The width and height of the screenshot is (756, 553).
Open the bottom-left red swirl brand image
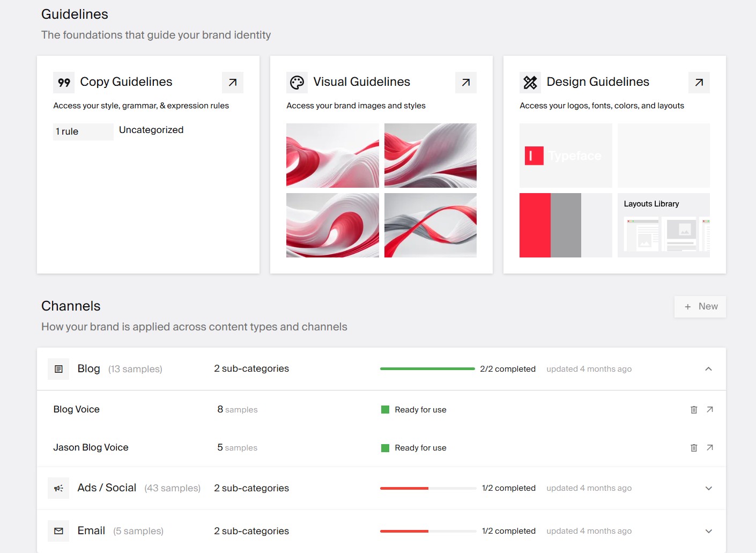point(332,225)
